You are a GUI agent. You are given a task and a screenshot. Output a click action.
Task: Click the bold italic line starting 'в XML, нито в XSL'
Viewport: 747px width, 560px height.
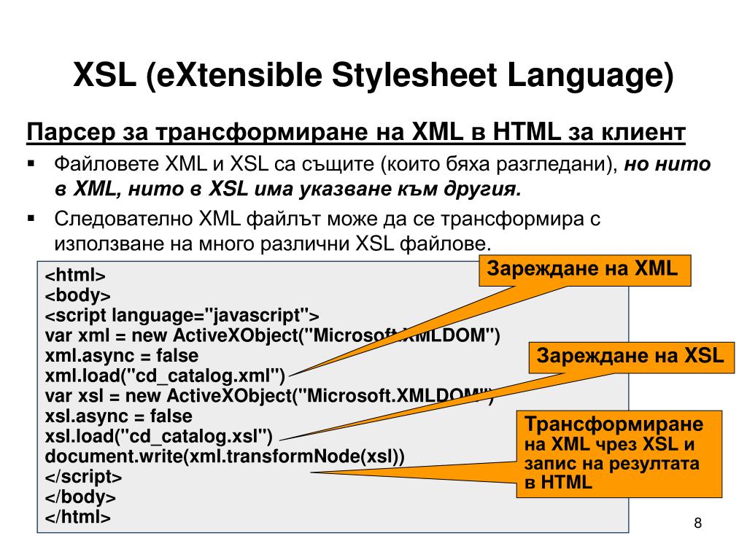(x=287, y=189)
